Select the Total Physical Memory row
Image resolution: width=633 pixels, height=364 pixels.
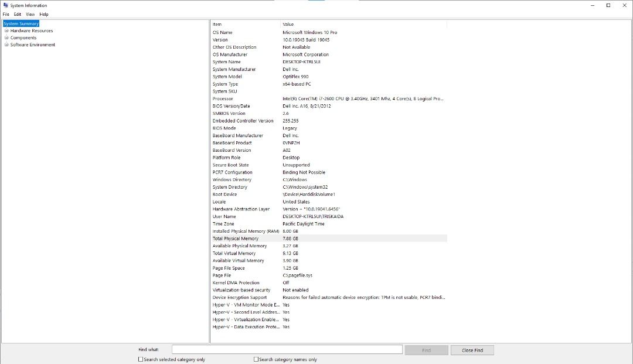point(329,239)
